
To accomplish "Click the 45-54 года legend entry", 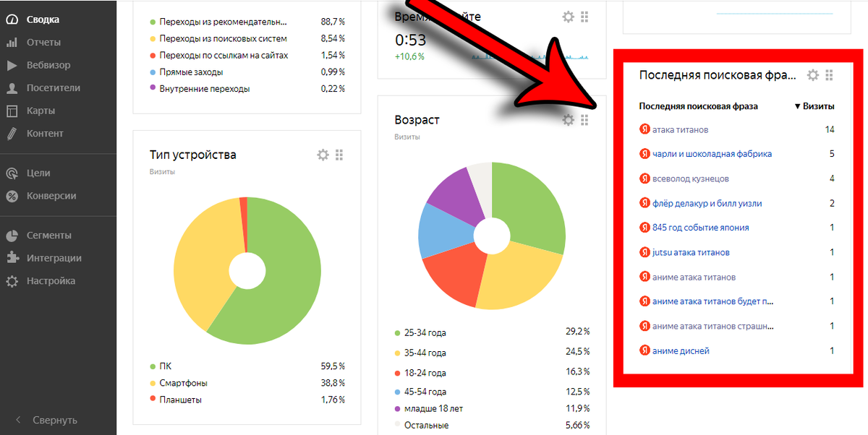I will point(425,392).
